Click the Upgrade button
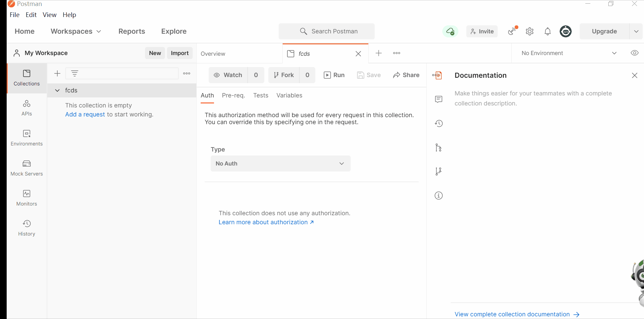The height and width of the screenshot is (319, 644). 604,31
